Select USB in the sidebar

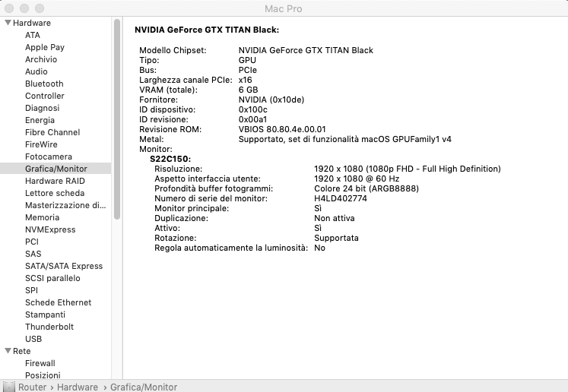[33, 339]
